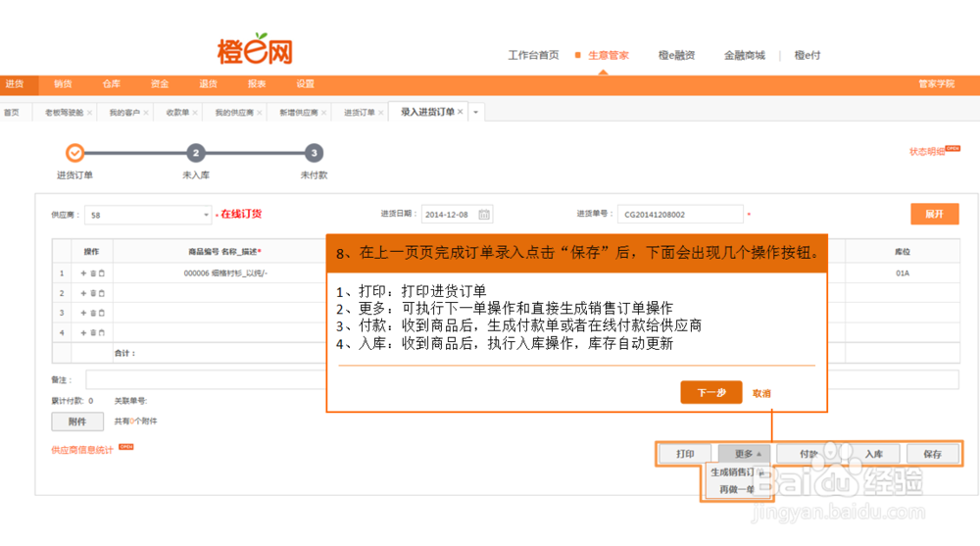
Task: Open the tab list overflow dropdown arrow
Action: 475,112
